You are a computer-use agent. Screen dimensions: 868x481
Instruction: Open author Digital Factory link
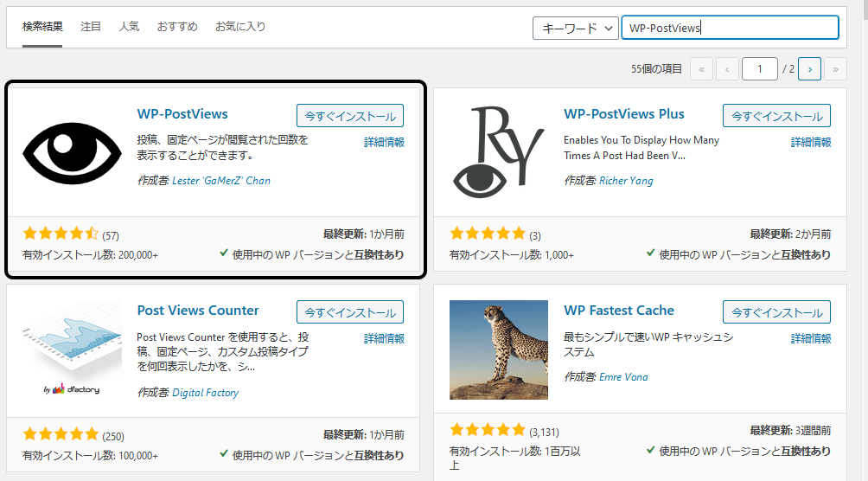pyautogui.click(x=206, y=393)
